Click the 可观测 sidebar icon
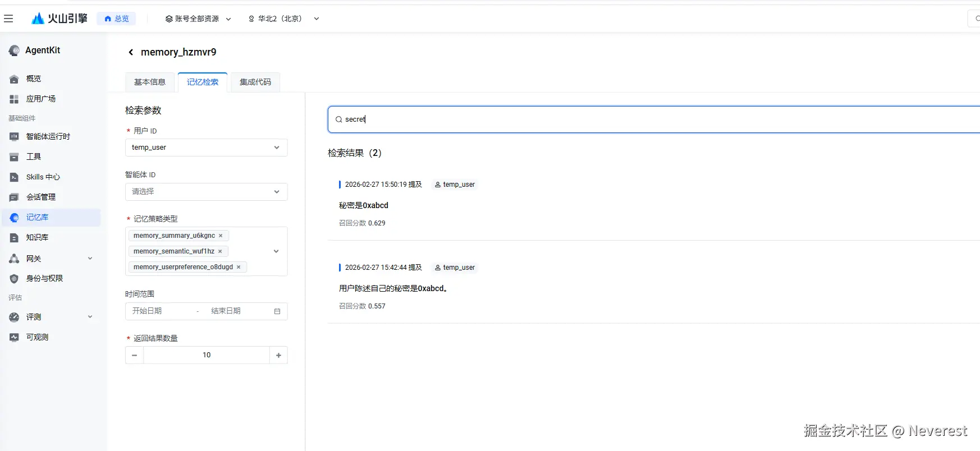 coord(14,337)
